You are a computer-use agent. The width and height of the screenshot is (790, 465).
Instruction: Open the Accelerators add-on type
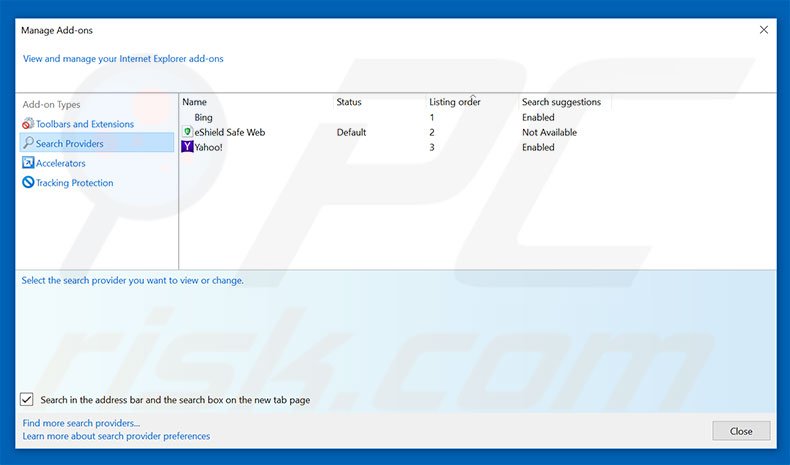point(60,163)
